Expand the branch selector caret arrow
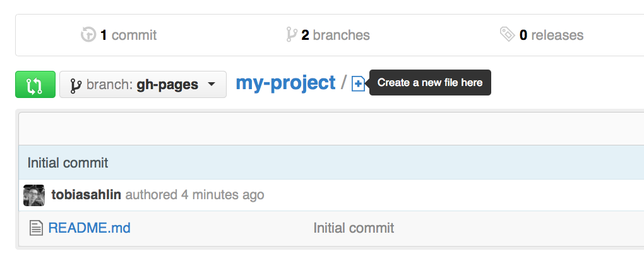 coord(212,84)
